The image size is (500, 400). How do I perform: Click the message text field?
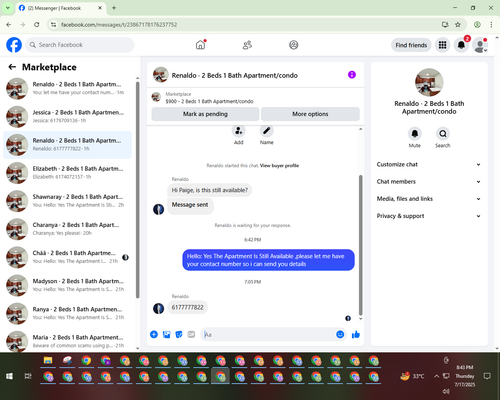(268, 334)
